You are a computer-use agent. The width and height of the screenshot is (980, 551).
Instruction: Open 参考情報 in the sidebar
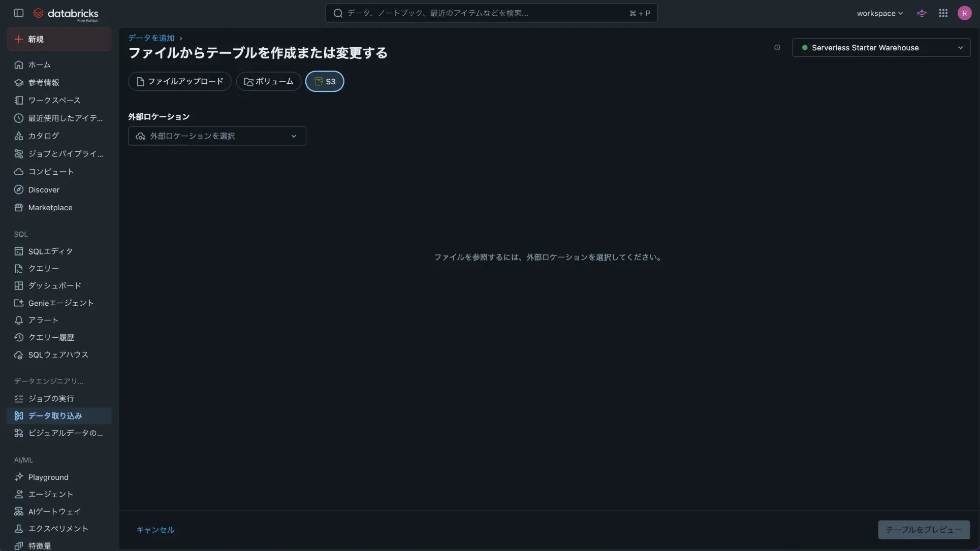coord(59,82)
